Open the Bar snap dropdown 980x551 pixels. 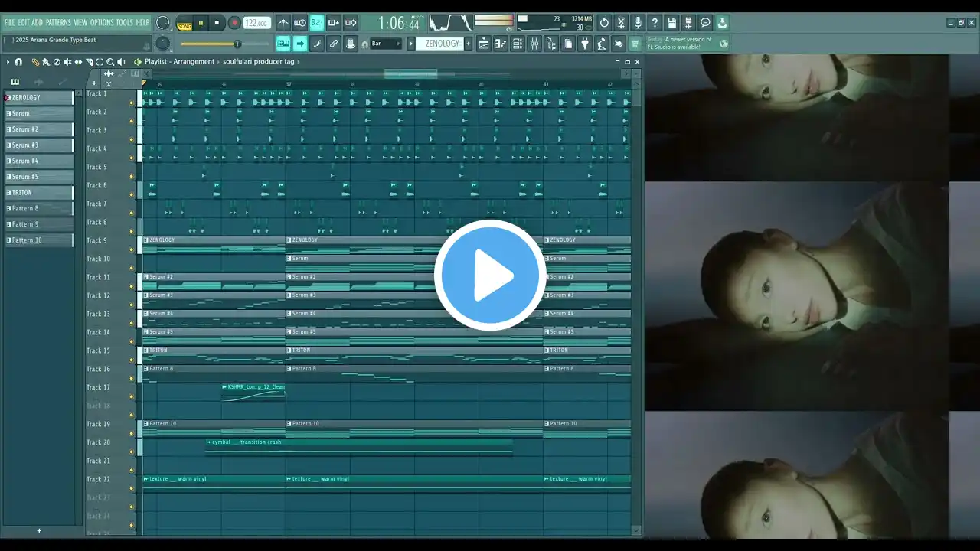tap(386, 44)
